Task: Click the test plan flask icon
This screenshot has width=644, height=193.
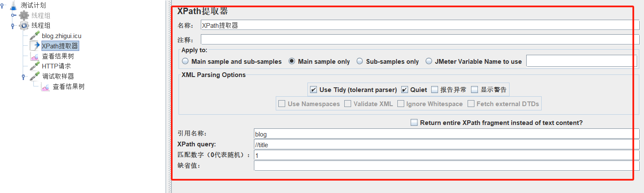Action: coord(14,5)
